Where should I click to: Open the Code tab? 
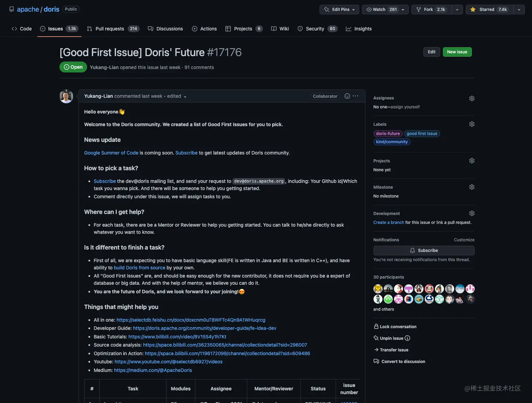(x=21, y=29)
